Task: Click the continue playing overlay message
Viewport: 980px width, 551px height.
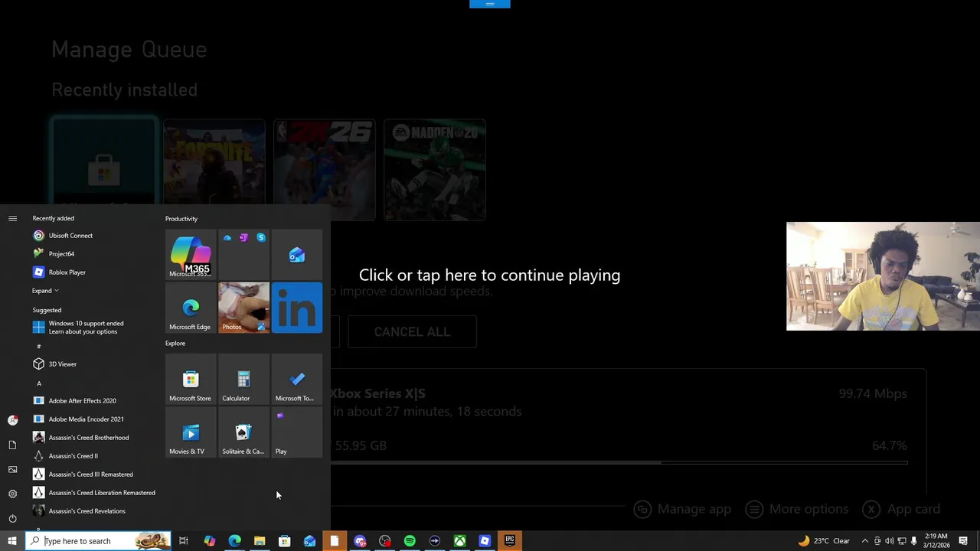Action: pos(489,275)
